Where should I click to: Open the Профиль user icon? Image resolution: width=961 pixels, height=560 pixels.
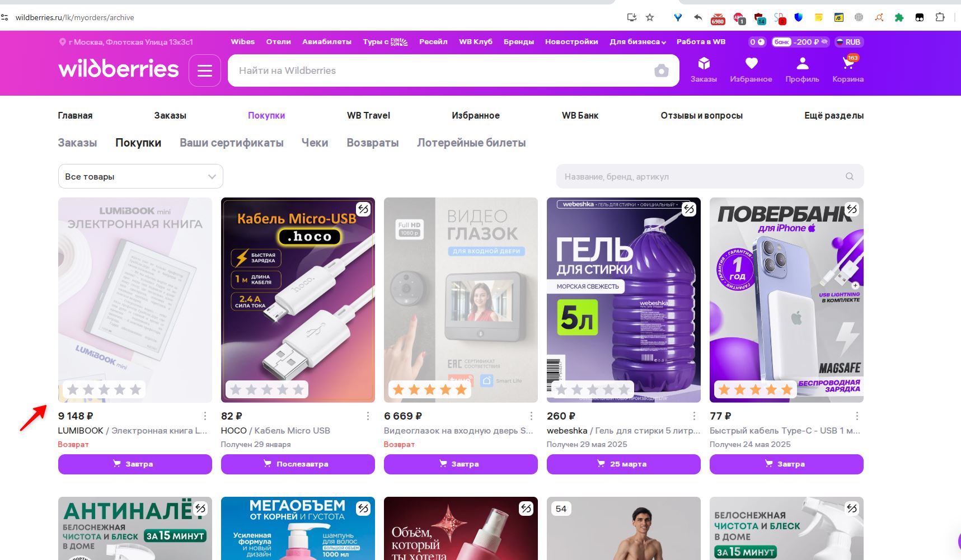pos(802,70)
